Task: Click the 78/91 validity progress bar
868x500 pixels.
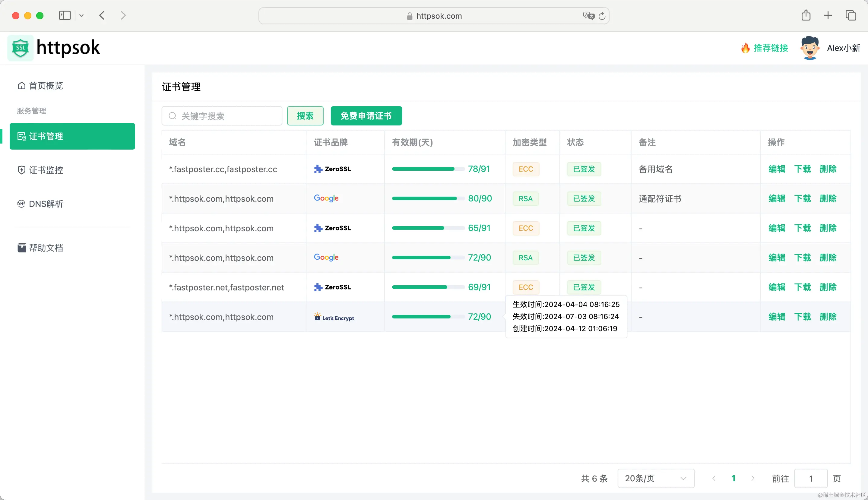Action: (427, 169)
